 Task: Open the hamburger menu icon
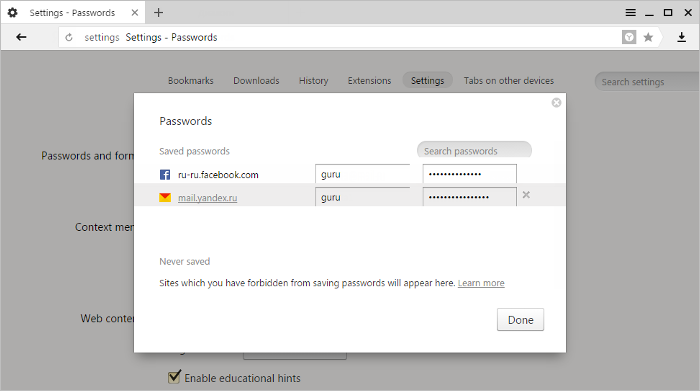pos(630,12)
